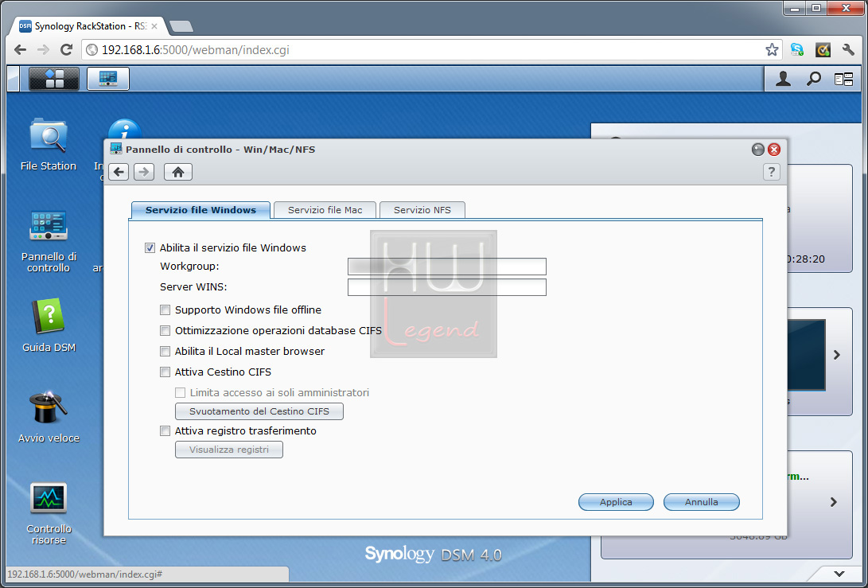This screenshot has height=588, width=868.
Task: Click the Show Desktop taskbar strip
Action: 14,79
